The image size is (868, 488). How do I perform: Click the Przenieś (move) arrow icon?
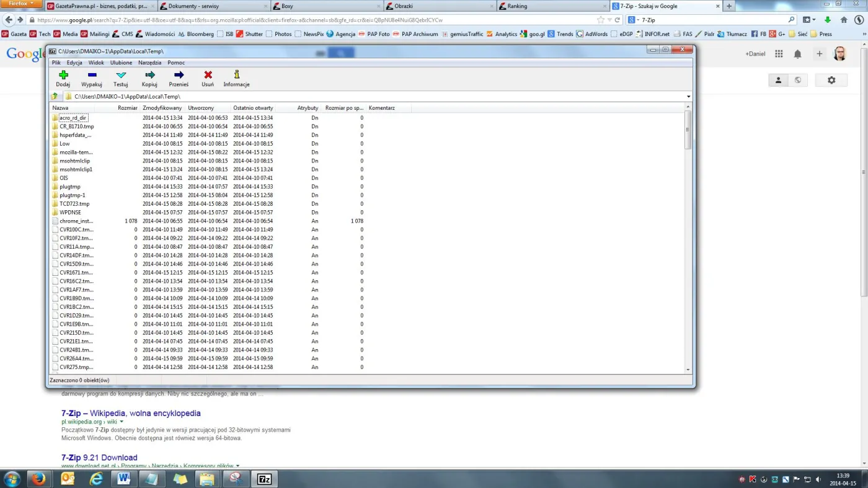pyautogui.click(x=179, y=74)
